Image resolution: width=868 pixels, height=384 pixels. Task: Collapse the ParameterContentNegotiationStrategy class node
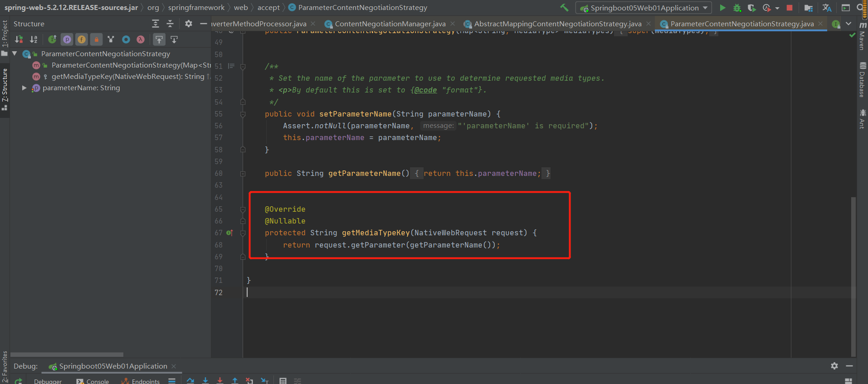pyautogui.click(x=15, y=53)
